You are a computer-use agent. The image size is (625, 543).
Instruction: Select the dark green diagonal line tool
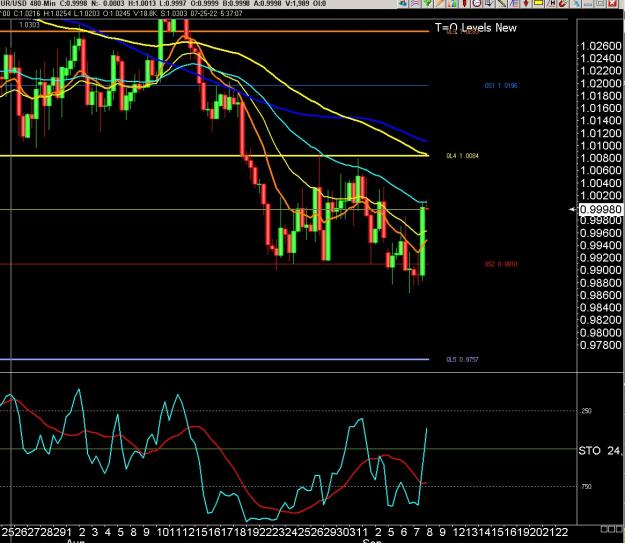pos(501,3)
